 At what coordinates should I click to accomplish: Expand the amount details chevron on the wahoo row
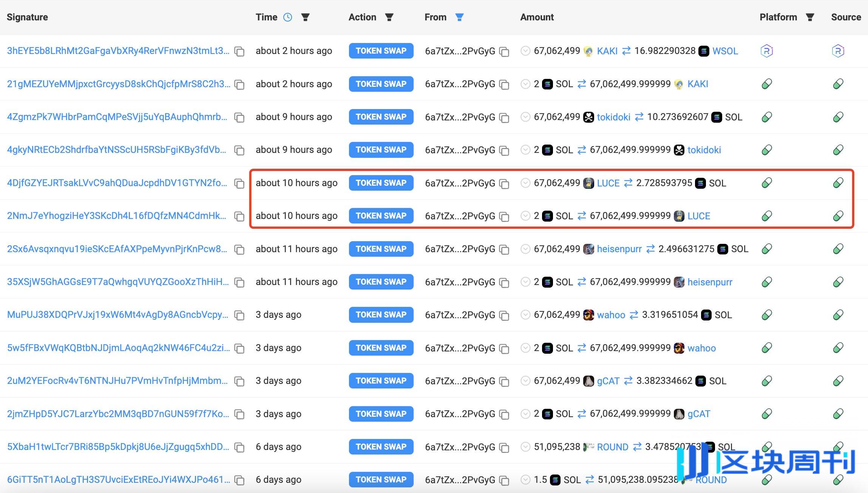(x=525, y=314)
